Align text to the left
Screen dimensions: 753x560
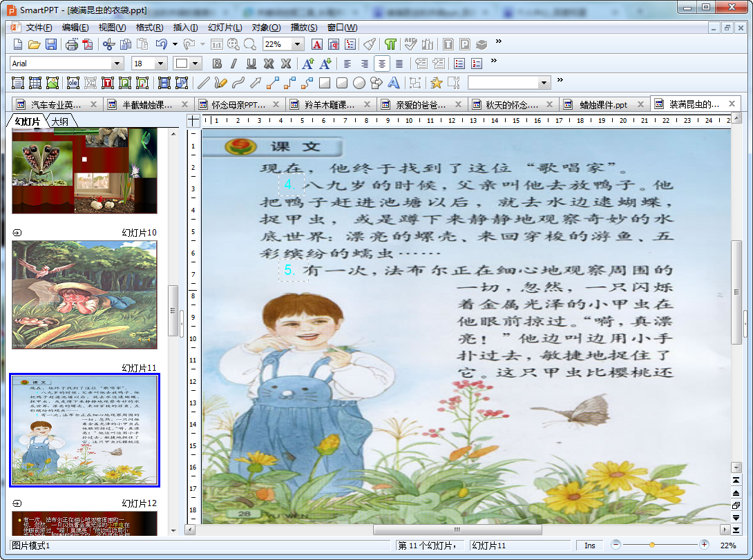click(x=347, y=64)
